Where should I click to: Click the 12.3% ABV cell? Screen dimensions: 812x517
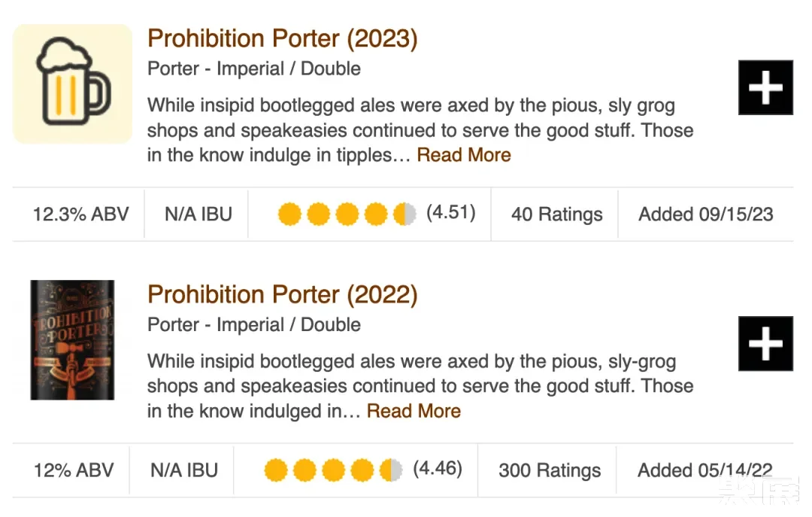click(x=80, y=214)
